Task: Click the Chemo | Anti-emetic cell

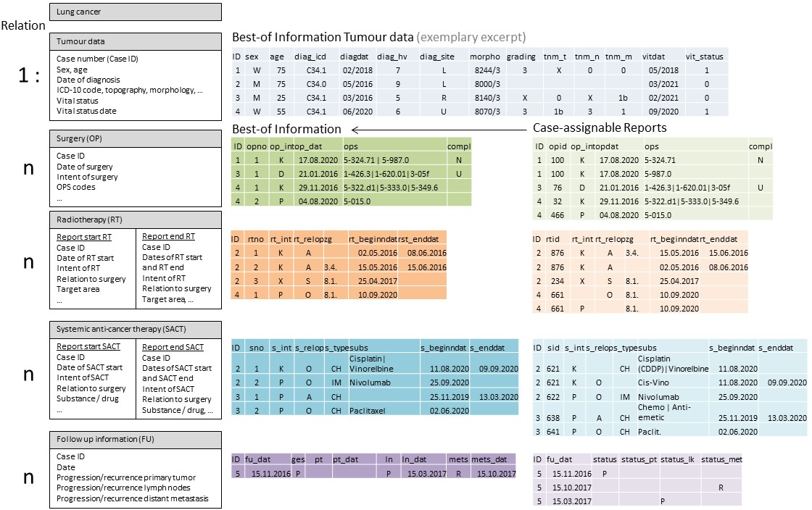Action: click(658, 413)
